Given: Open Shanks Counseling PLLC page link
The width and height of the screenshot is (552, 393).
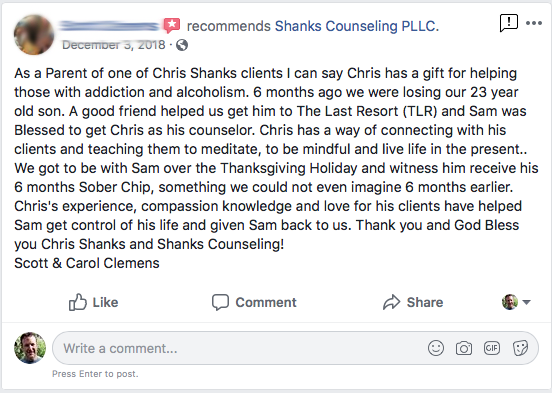Looking at the screenshot, I should pos(357,26).
